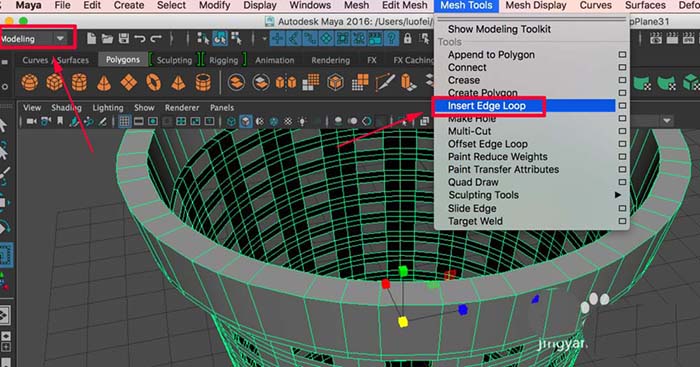Click the Undo arrow icon
Viewport: 700px width, 367px height.
[x=140, y=39]
